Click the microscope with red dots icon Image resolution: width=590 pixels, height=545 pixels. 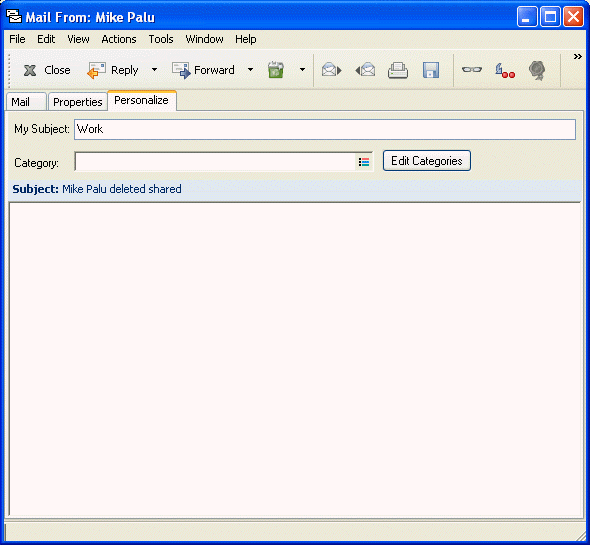tap(505, 70)
